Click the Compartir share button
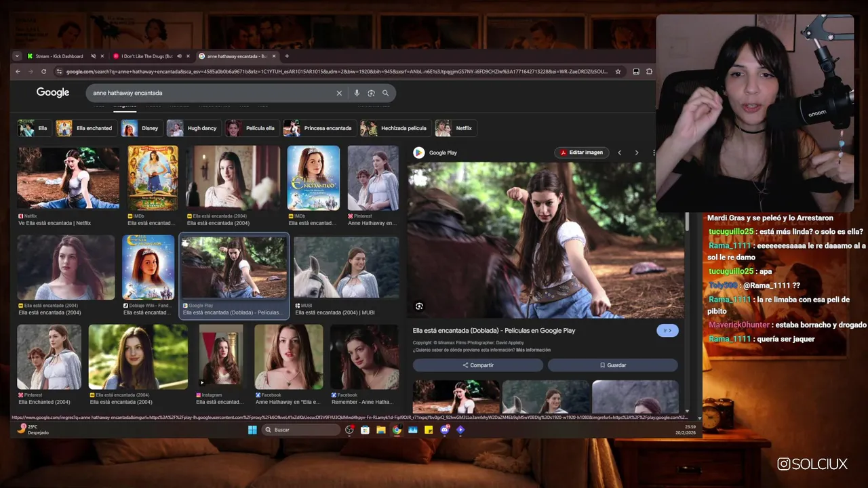This screenshot has height=488, width=868. pos(478,365)
